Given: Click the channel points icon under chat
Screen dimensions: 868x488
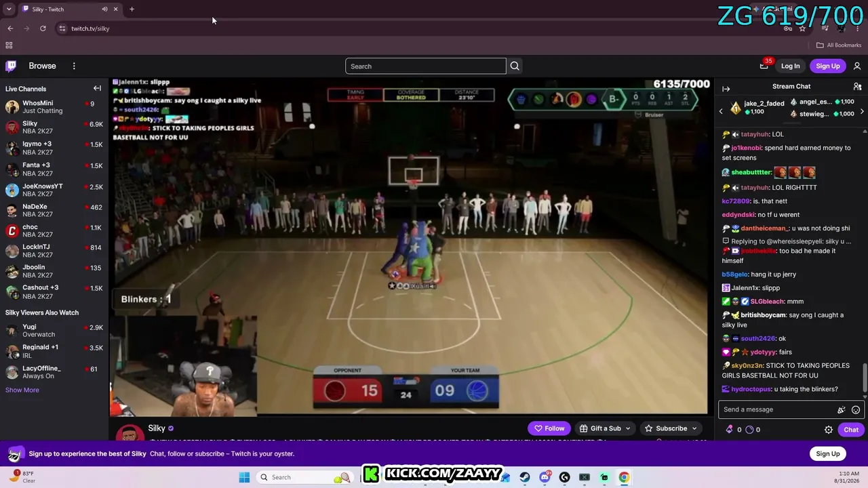Looking at the screenshot, I should [x=749, y=429].
